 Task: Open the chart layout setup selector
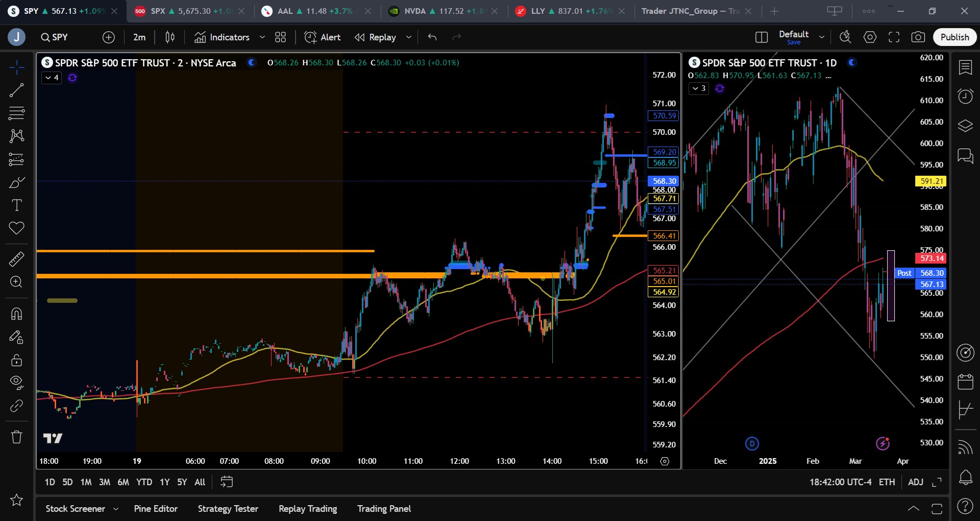tap(762, 37)
